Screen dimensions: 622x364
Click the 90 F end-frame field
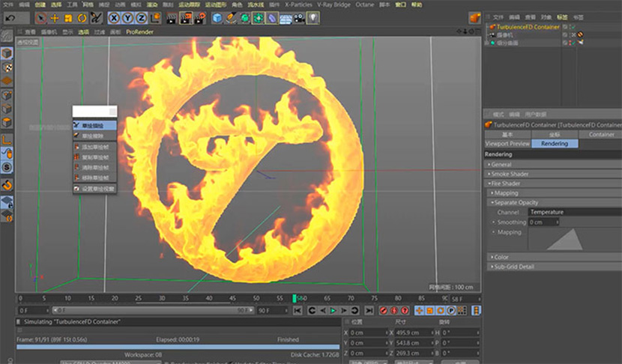(x=272, y=311)
